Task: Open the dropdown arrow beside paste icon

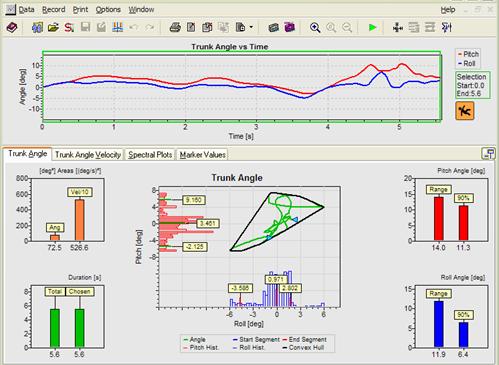Action: coord(251,27)
